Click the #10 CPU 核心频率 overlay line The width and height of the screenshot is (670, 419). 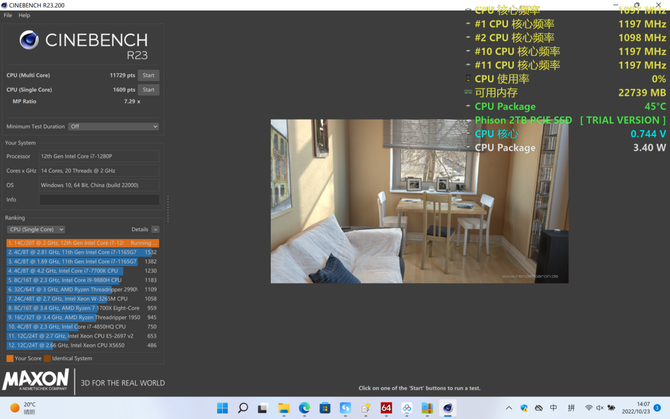pos(566,52)
